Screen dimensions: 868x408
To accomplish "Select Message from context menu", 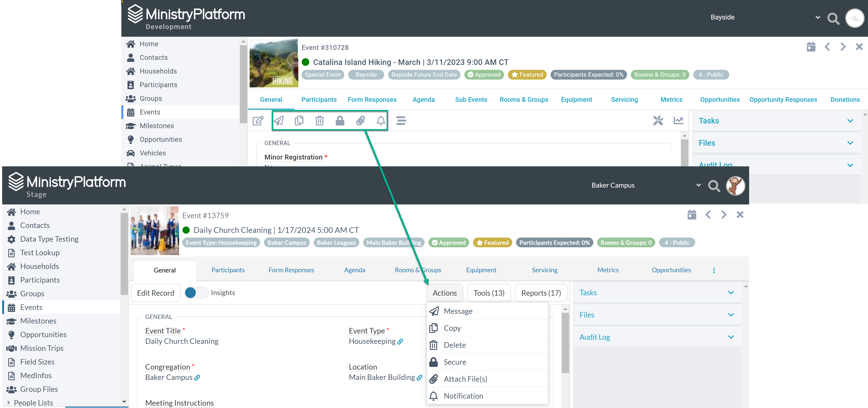I will (x=458, y=310).
